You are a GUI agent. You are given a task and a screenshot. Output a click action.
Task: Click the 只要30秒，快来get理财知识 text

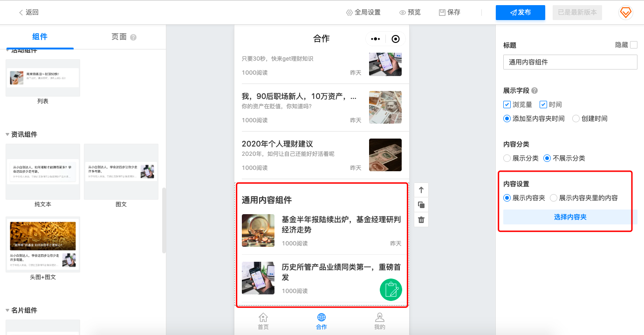point(277,59)
